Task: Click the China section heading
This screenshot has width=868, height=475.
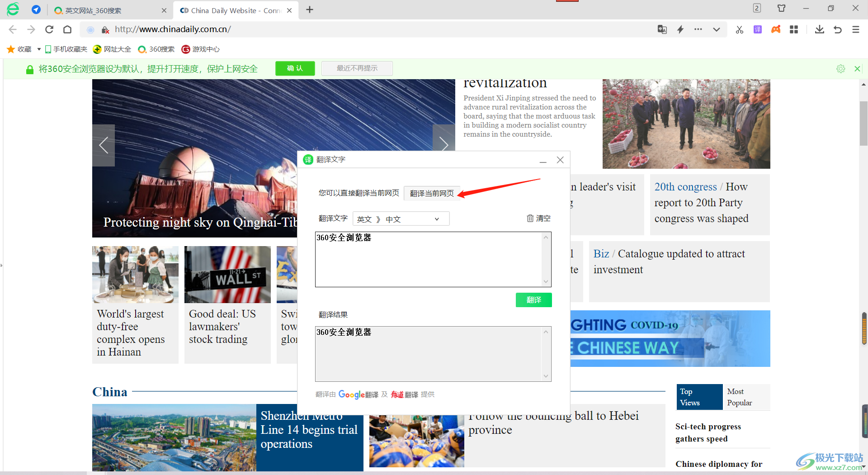Action: coord(110,392)
